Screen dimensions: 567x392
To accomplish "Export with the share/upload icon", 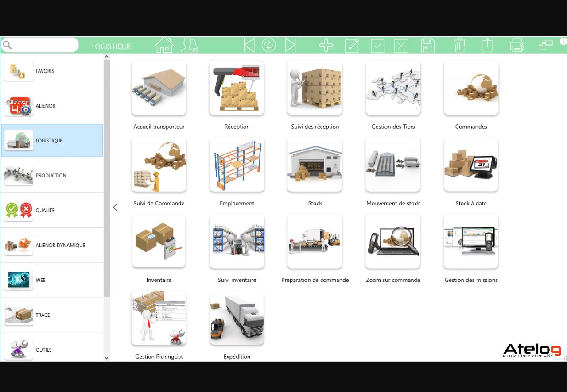I will (x=487, y=45).
